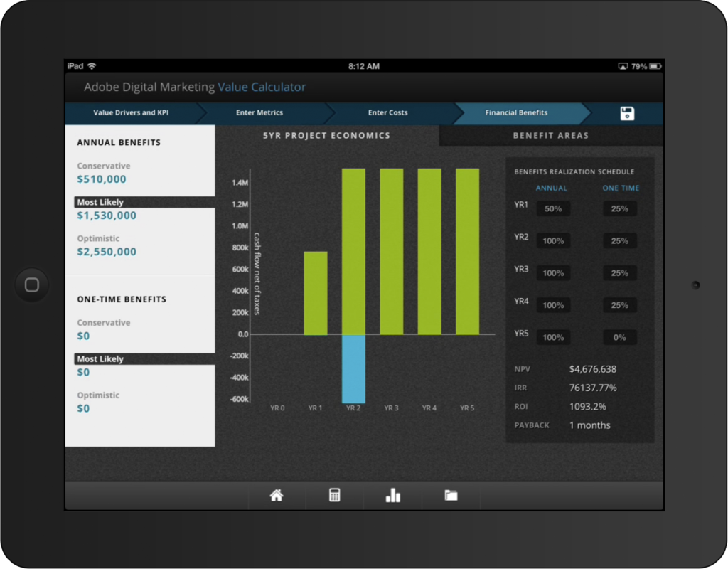
Task: Tap the YR 3 green bar
Action: (x=392, y=251)
